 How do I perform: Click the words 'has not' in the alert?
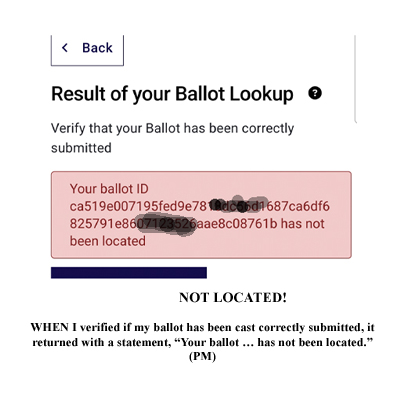(x=302, y=224)
